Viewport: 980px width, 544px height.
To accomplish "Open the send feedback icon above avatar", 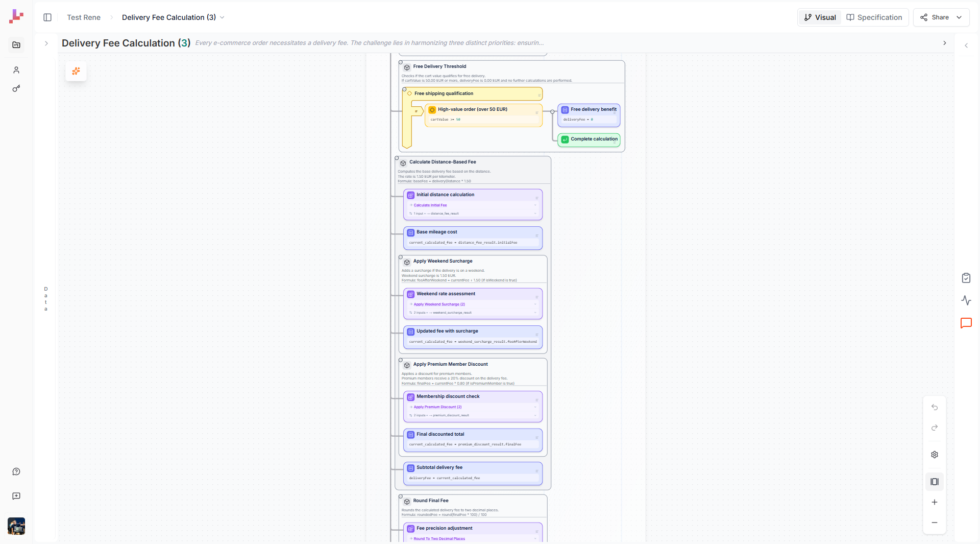I will point(16,496).
